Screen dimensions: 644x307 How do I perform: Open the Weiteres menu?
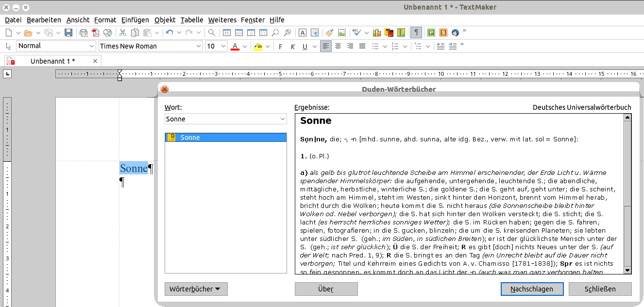click(x=222, y=20)
